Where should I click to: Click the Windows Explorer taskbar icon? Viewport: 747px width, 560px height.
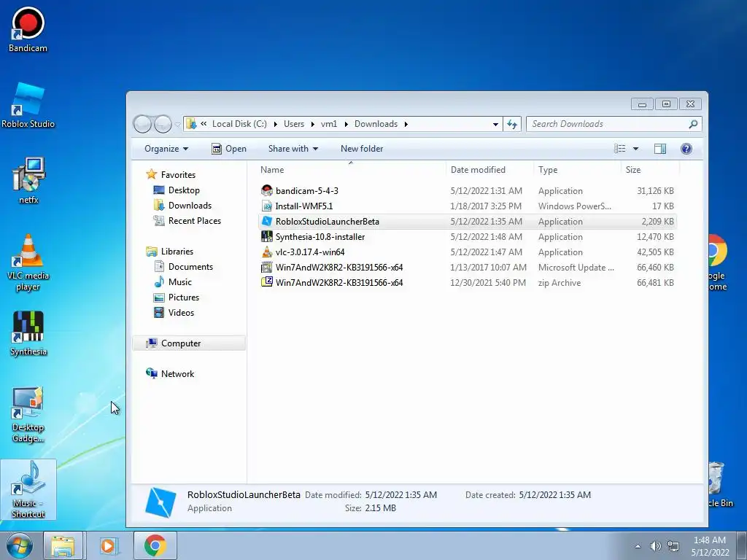pyautogui.click(x=63, y=545)
